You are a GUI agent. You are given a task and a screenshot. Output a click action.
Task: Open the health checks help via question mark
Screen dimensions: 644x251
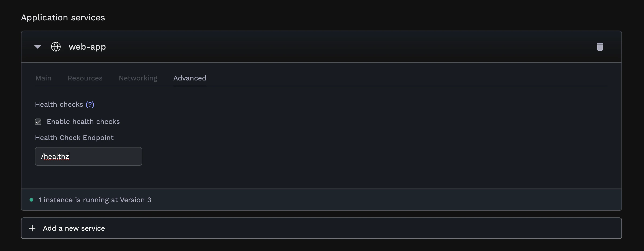90,105
